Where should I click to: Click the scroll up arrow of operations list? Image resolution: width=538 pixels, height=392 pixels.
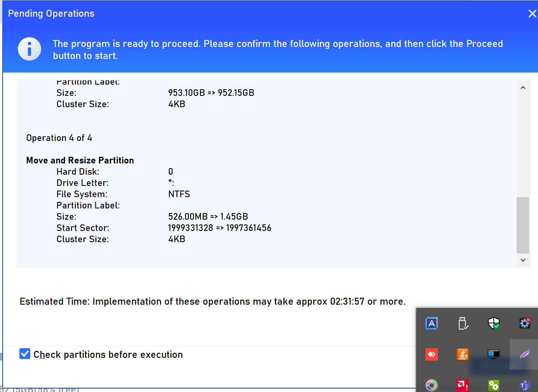click(x=523, y=88)
